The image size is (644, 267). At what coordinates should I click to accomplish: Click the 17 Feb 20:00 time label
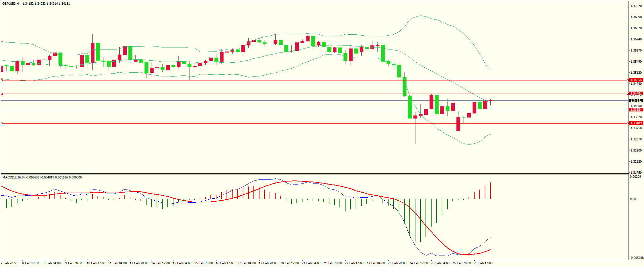pyautogui.click(x=268, y=263)
